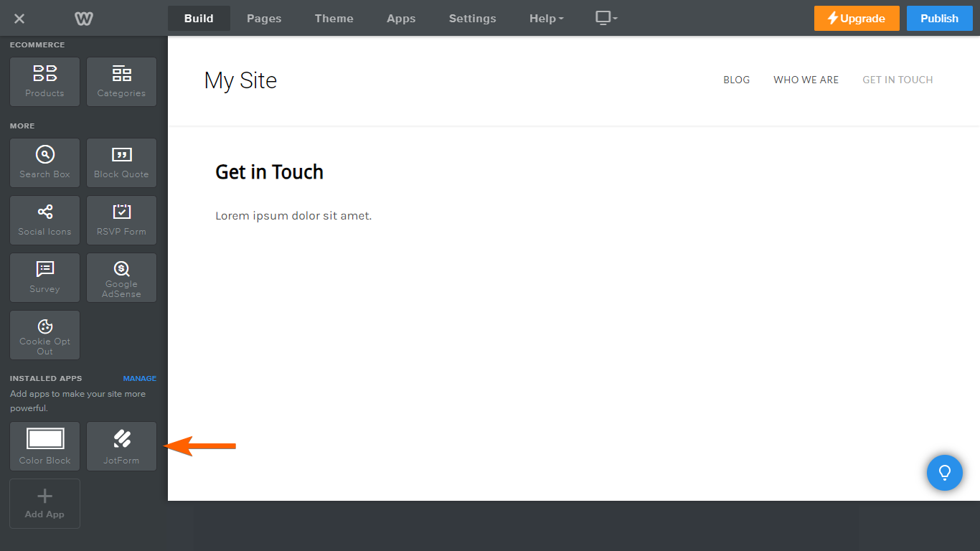Select the Social Icons element
980x551 pixels.
tap(44, 220)
